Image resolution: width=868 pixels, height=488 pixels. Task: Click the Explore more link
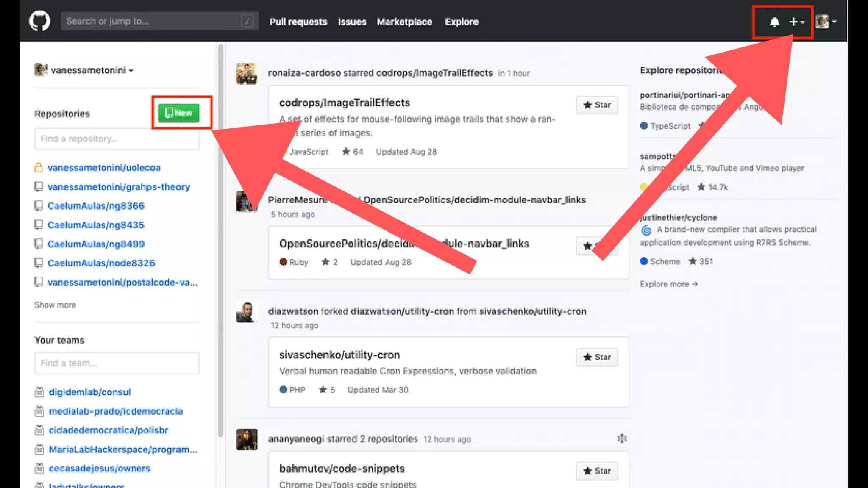(x=668, y=284)
